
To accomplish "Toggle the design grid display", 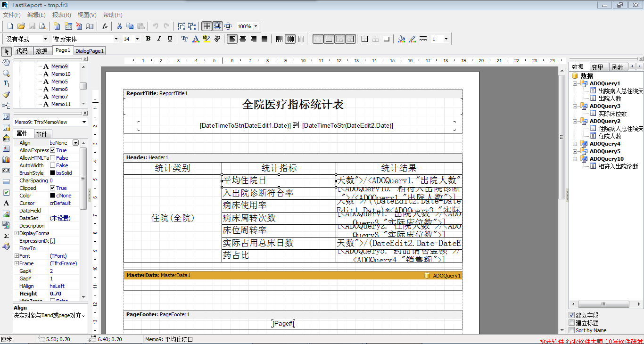I will [x=206, y=26].
